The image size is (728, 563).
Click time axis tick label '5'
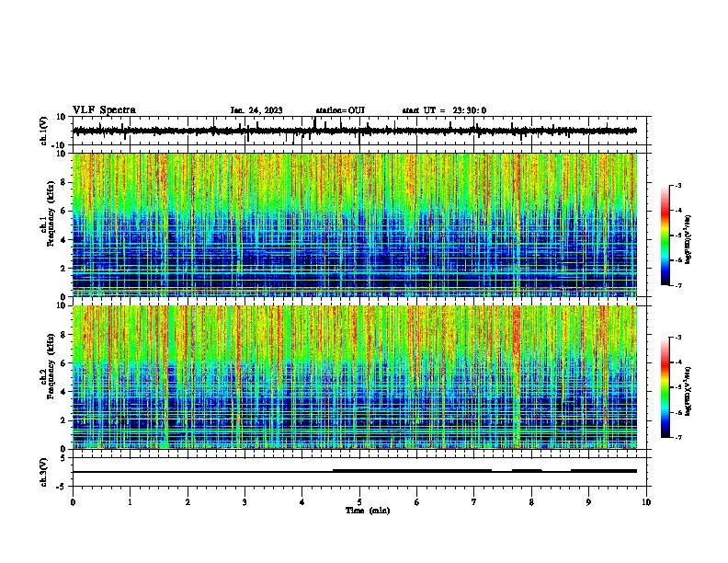[359, 502]
